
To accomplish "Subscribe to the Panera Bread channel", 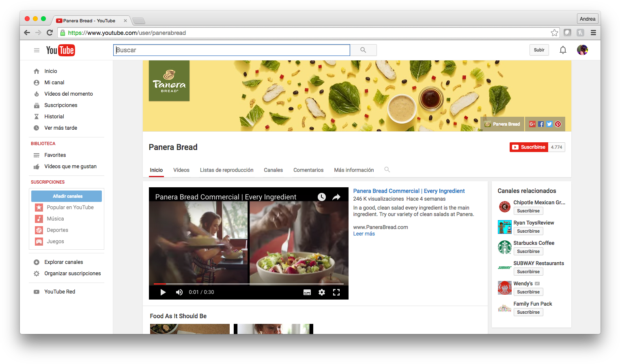I will (529, 147).
